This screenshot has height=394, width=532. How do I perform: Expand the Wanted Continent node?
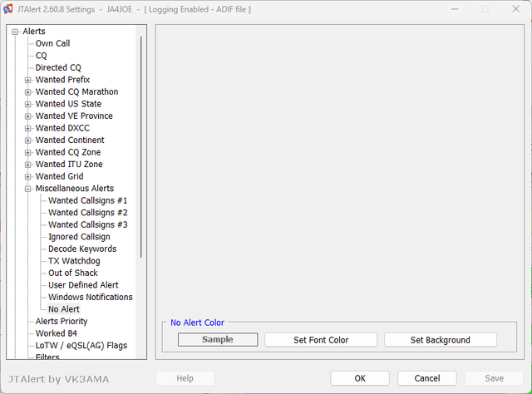(27, 140)
